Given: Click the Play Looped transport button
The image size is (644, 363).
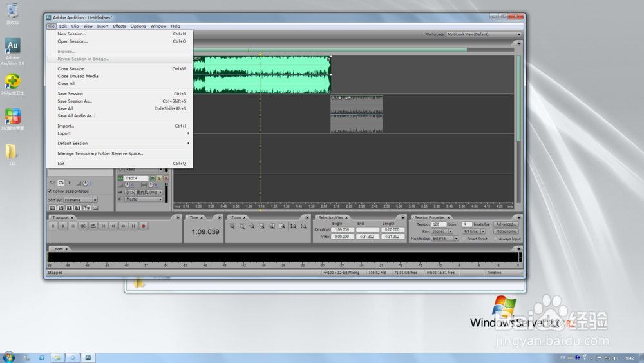Looking at the screenshot, I should point(93,226).
